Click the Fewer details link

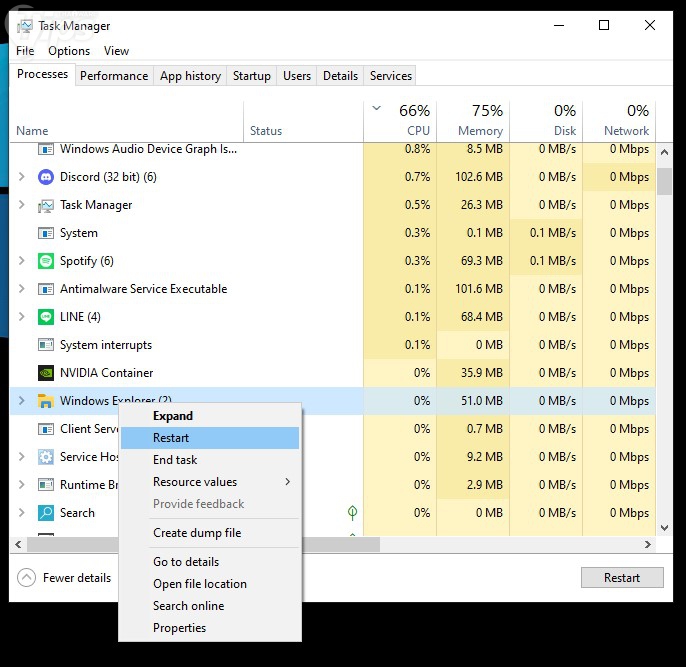(x=77, y=578)
